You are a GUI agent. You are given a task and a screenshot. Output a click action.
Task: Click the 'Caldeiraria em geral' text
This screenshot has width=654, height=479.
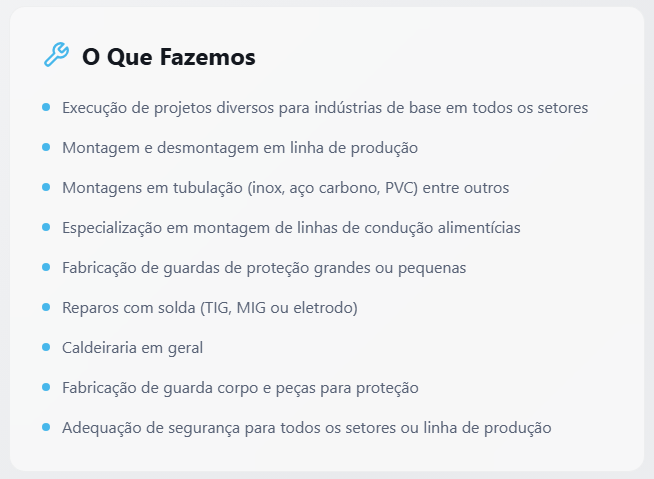(x=132, y=348)
